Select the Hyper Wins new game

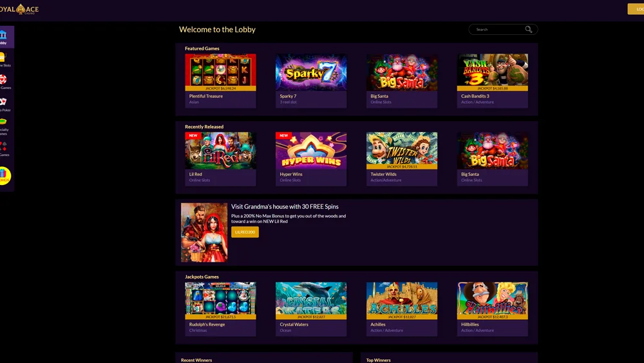tap(311, 150)
